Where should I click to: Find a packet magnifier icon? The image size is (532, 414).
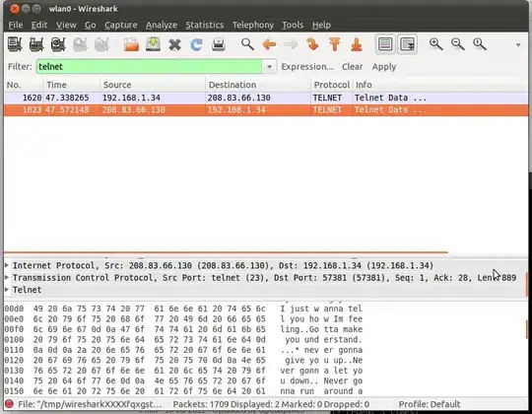point(247,44)
